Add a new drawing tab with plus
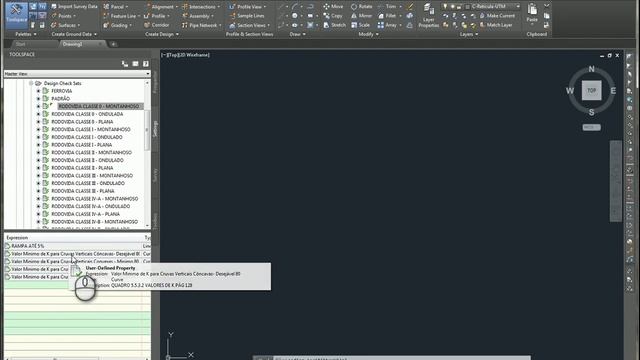The width and height of the screenshot is (640, 360). [113, 44]
